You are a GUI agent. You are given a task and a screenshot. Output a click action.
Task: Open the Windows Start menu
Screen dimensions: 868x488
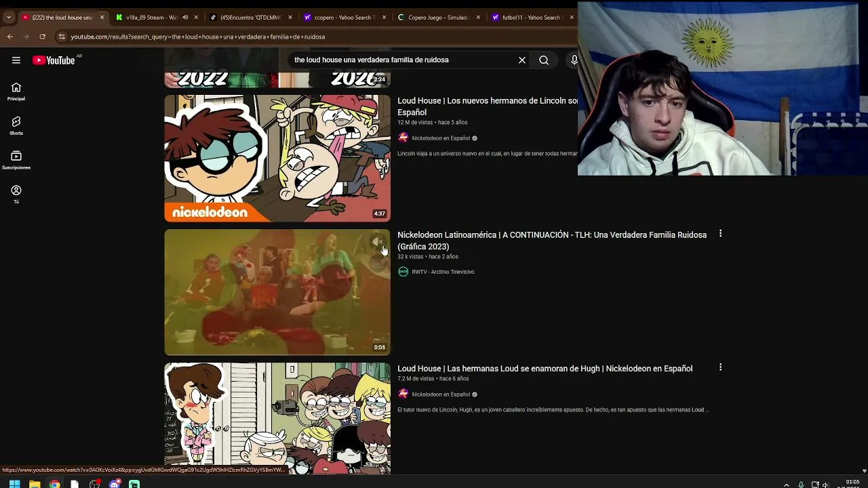tap(14, 484)
